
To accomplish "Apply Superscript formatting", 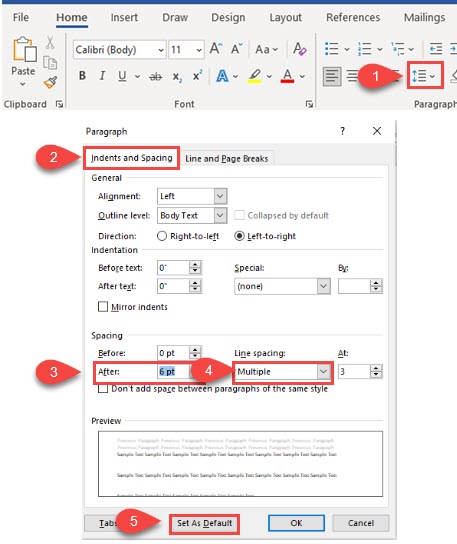I will click(197, 75).
